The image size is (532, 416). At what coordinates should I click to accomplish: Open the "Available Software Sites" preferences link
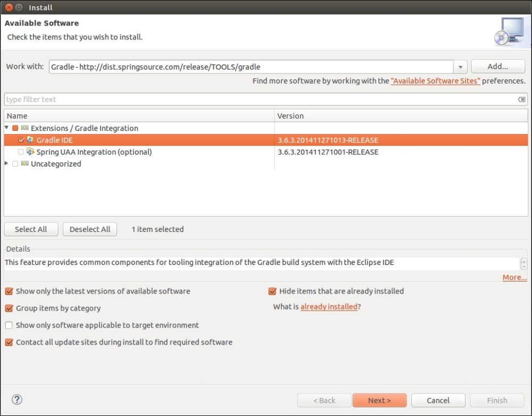pos(435,81)
